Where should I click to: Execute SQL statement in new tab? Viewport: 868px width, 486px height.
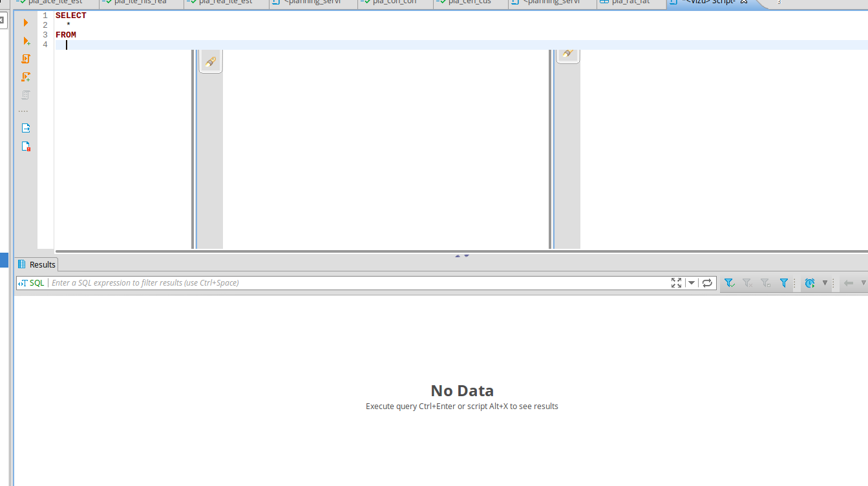click(x=25, y=40)
